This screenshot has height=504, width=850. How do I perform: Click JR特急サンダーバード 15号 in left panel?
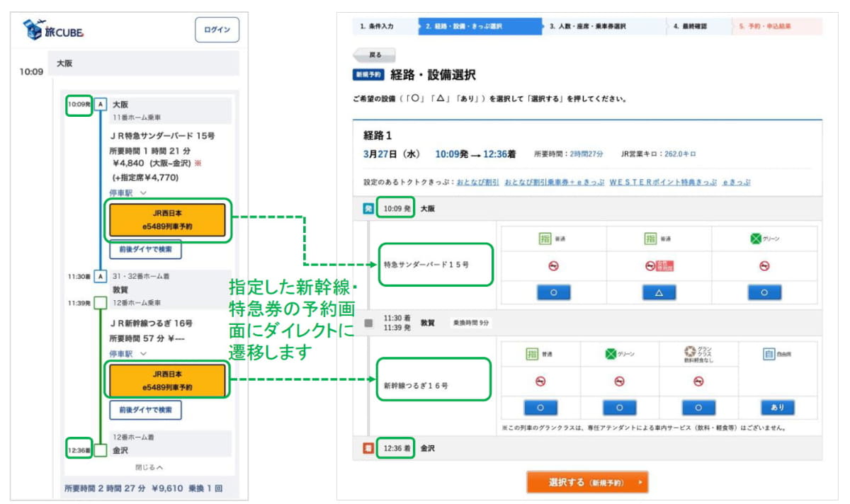(163, 134)
